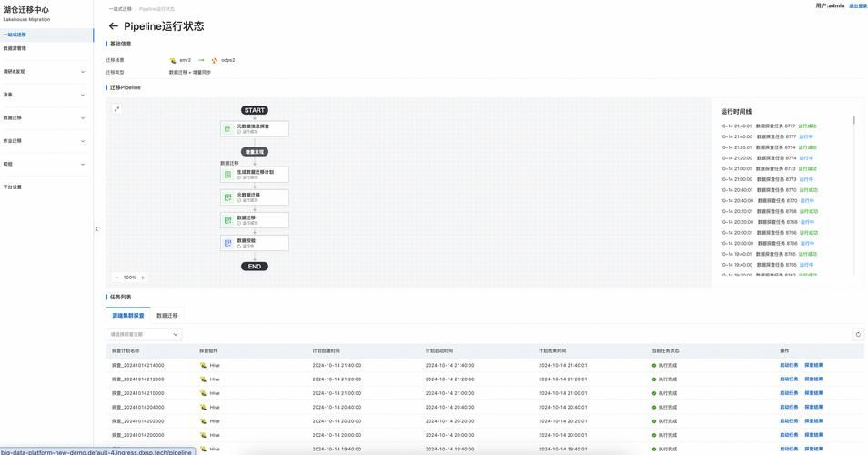The height and width of the screenshot is (455, 868).
Task: Click Hive icon in row 探查_20241014200000
Action: [x=203, y=435]
